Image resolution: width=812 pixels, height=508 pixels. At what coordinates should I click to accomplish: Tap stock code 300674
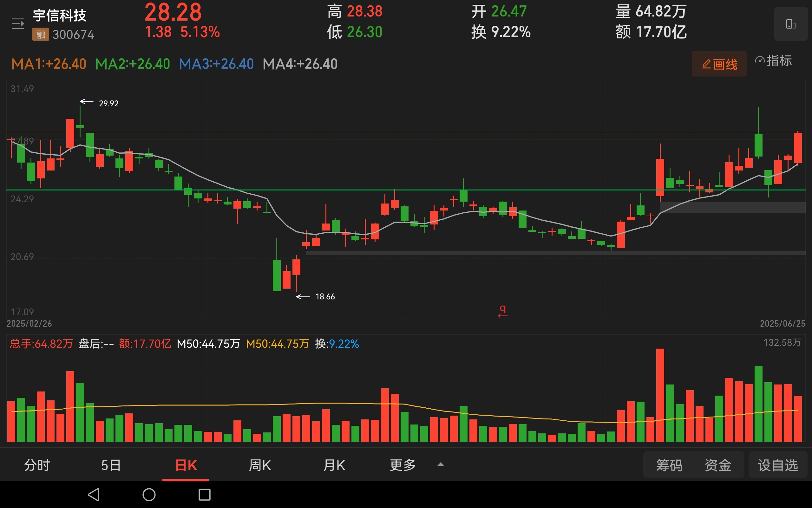point(73,35)
